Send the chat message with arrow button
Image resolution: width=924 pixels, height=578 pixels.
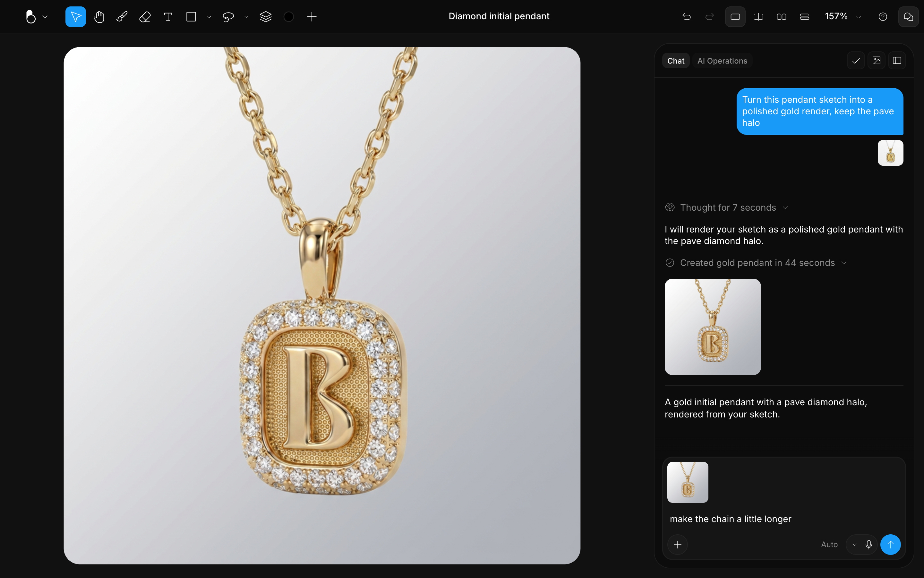click(x=890, y=544)
